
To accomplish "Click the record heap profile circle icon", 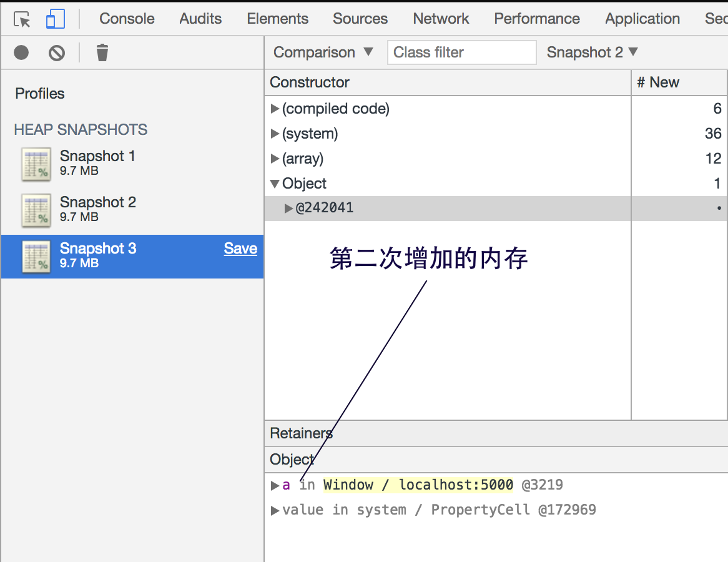I will click(21, 52).
